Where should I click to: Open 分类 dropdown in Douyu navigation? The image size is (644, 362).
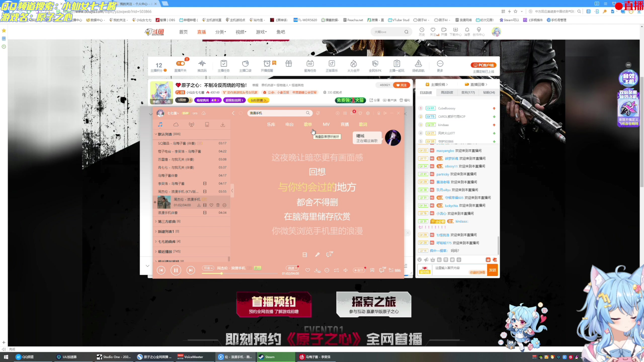220,32
